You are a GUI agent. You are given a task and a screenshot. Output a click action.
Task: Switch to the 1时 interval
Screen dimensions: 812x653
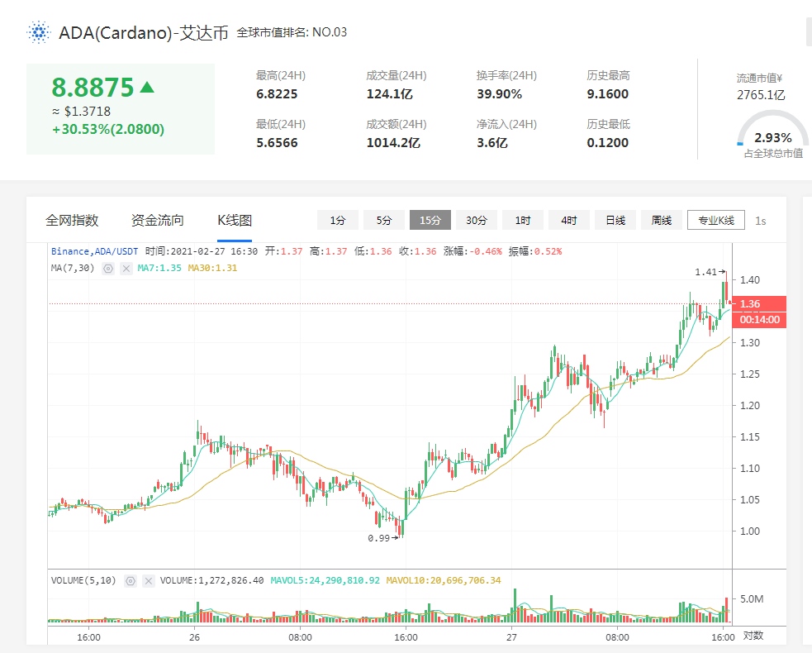522,220
